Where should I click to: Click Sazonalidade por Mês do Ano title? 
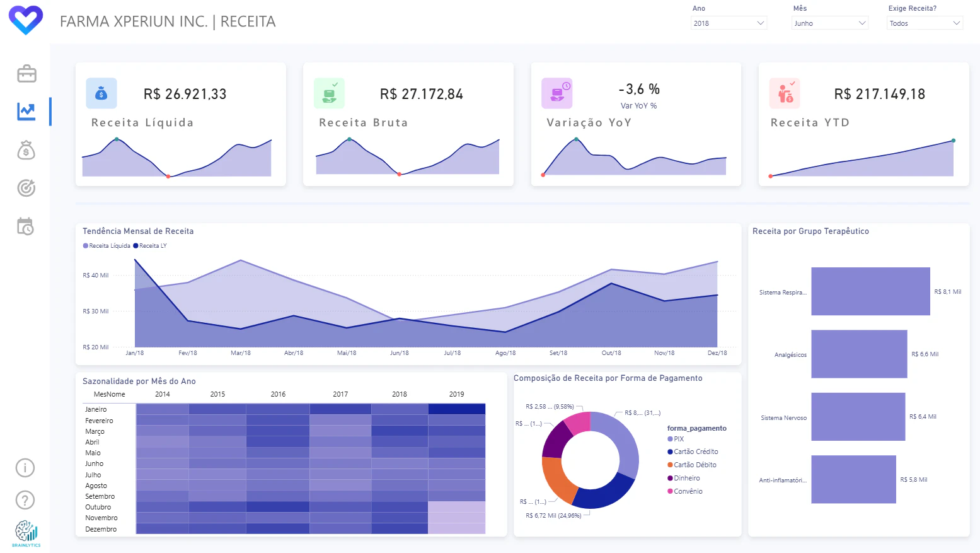pyautogui.click(x=139, y=381)
